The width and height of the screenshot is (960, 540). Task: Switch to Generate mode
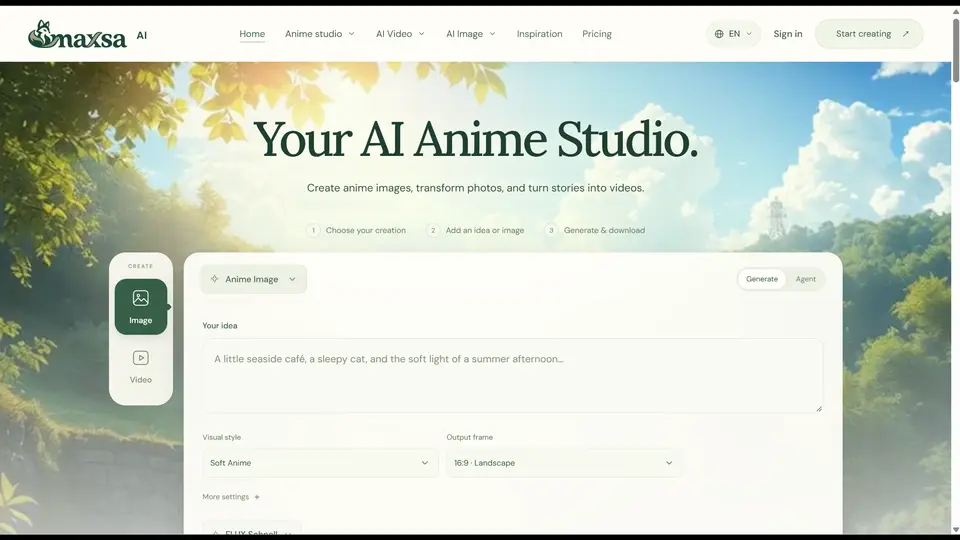[762, 279]
